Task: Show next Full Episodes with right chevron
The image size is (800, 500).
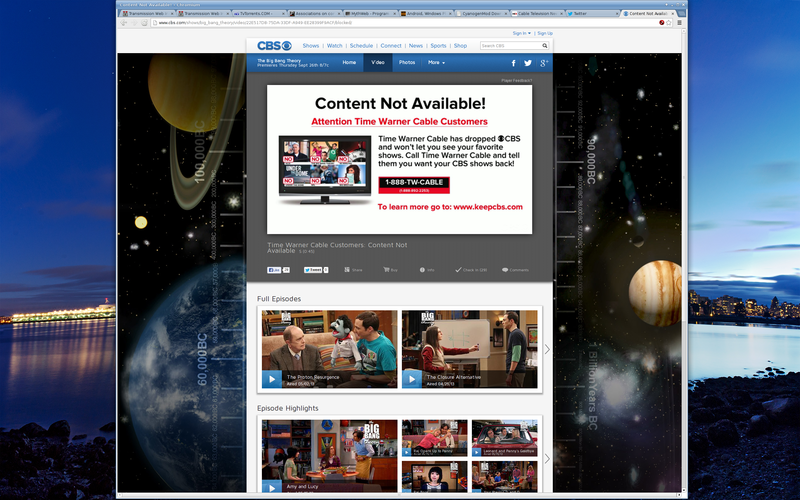Action: 547,349
